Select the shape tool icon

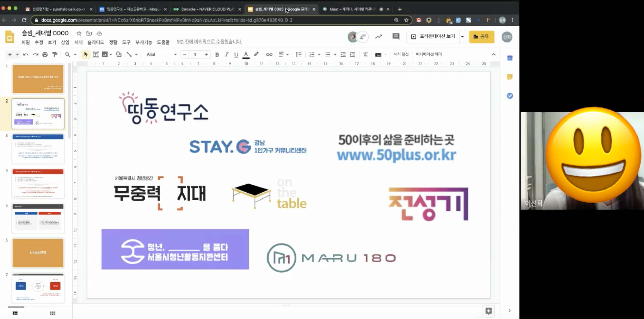[118, 54]
